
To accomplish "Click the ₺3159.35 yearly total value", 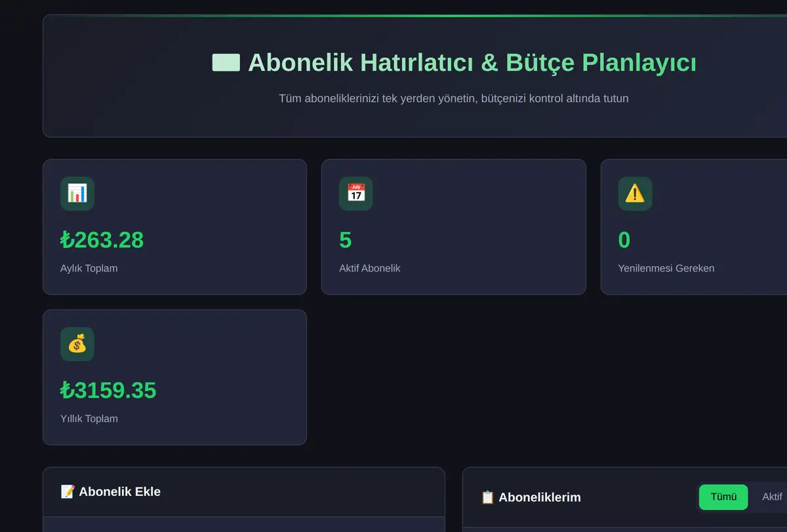I will coord(108,390).
